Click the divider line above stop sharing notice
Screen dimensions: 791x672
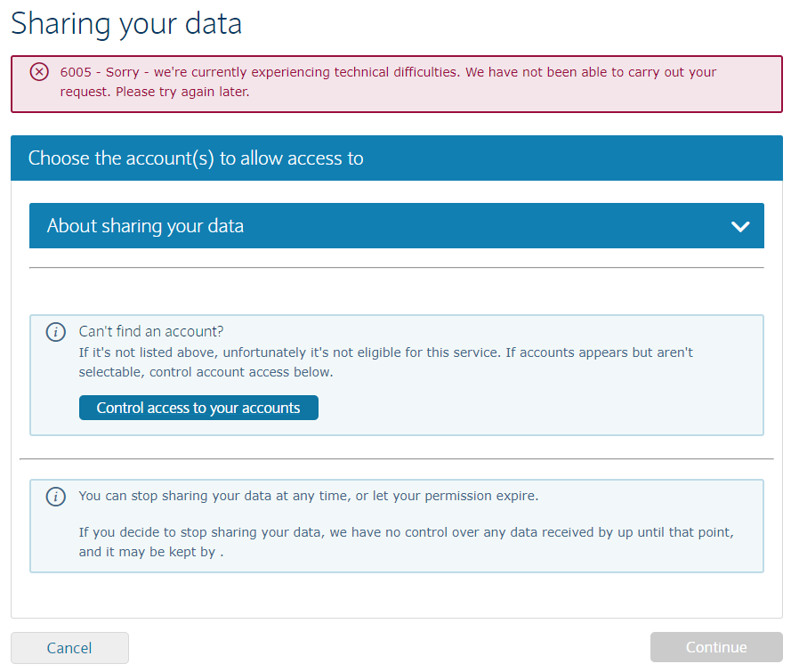pos(396,459)
